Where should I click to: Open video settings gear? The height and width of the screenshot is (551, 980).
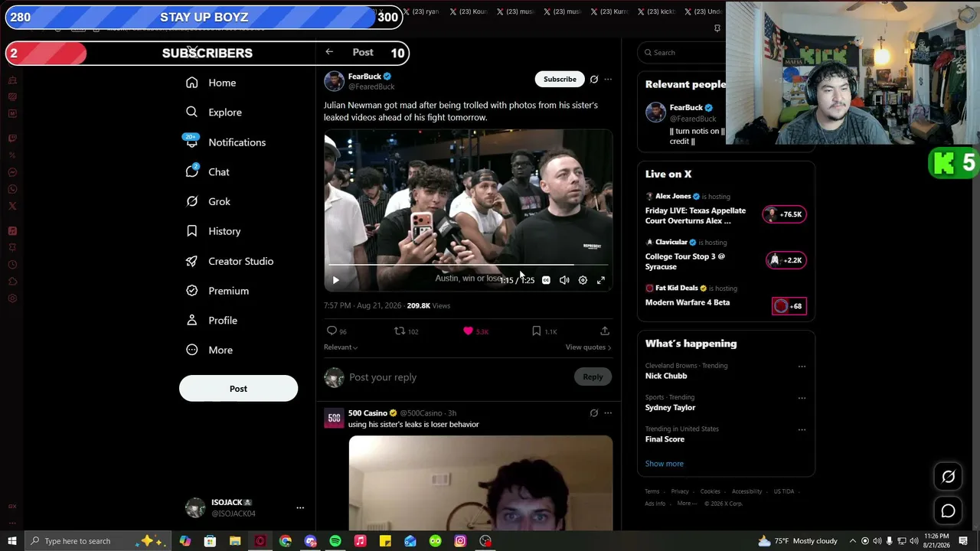pos(583,281)
